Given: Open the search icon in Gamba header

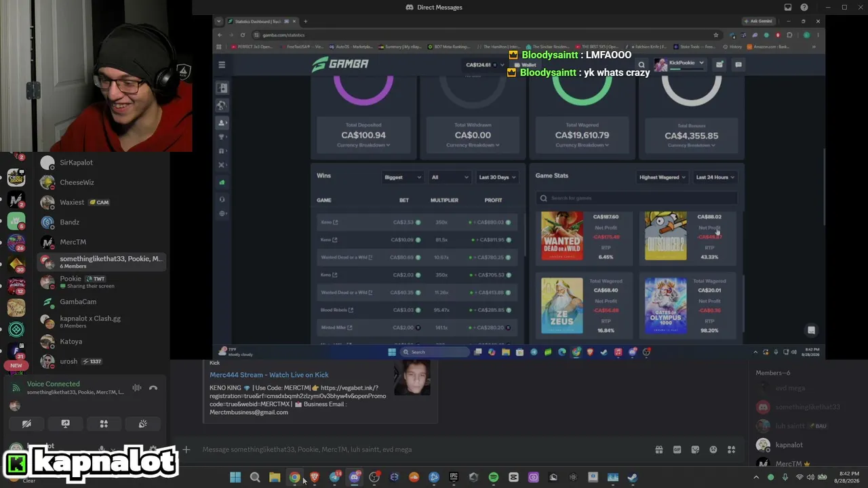Looking at the screenshot, I should point(642,64).
